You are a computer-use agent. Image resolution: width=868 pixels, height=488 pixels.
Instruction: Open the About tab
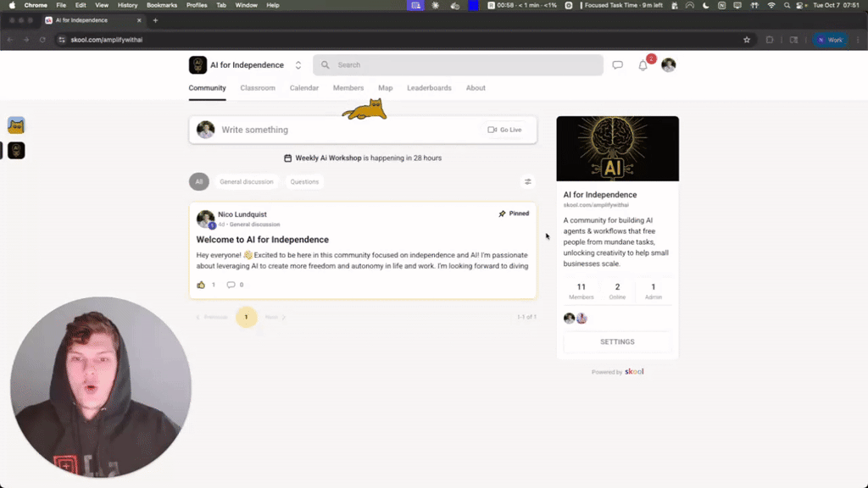coord(476,88)
